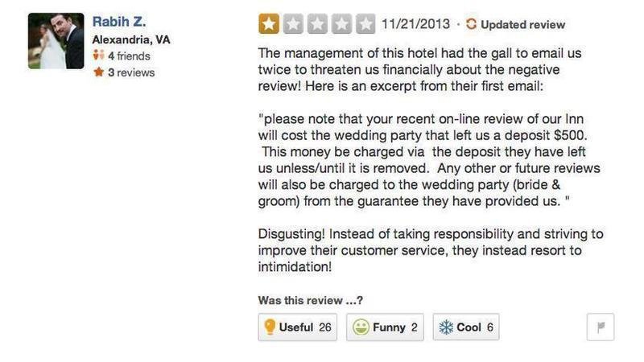This screenshot has width=644, height=362.
Task: Click the reviewer's profile photo thumbnail
Action: pyautogui.click(x=56, y=41)
